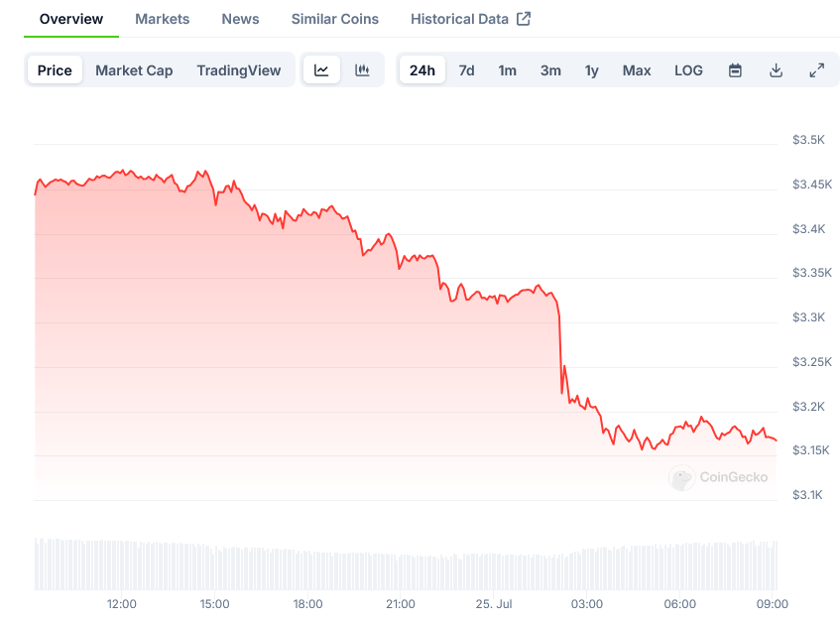Choose the 1y time range

pos(591,70)
